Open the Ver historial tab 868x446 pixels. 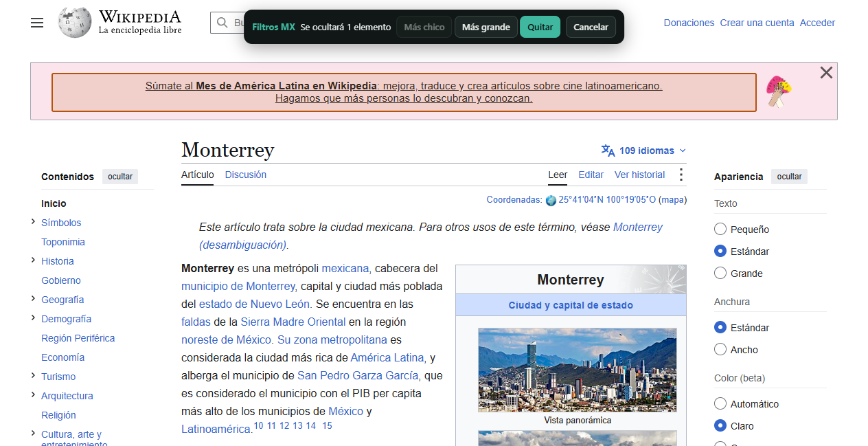pos(640,175)
